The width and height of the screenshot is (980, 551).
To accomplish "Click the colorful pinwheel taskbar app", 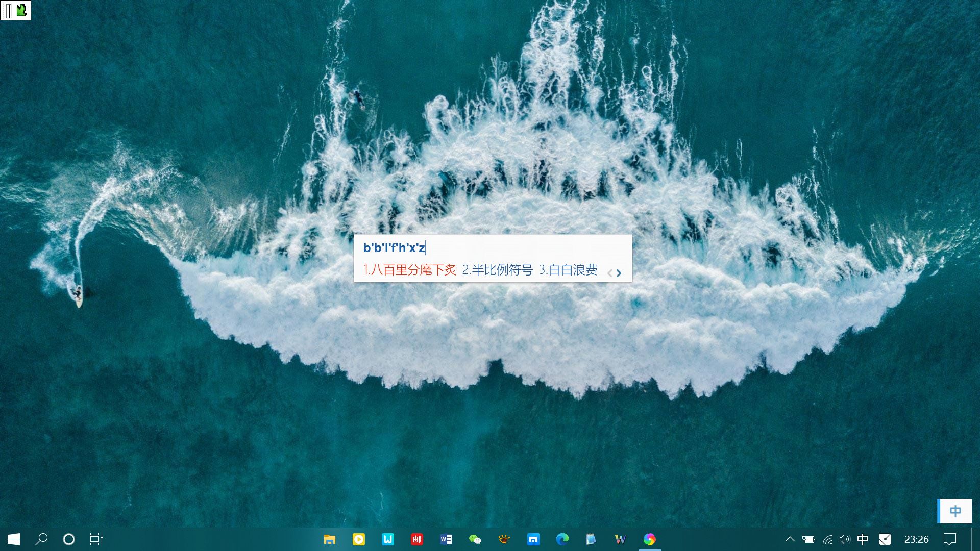I will (x=649, y=539).
